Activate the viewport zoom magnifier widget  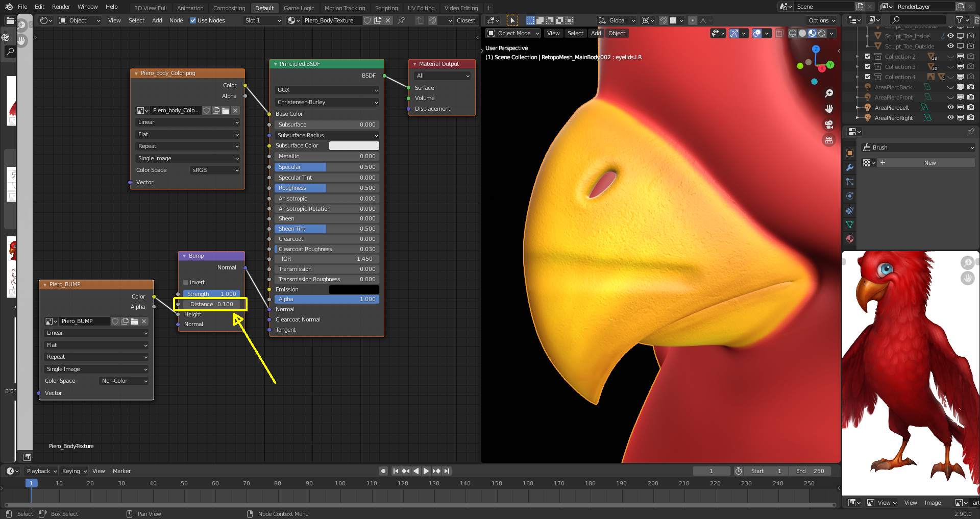pyautogui.click(x=829, y=93)
